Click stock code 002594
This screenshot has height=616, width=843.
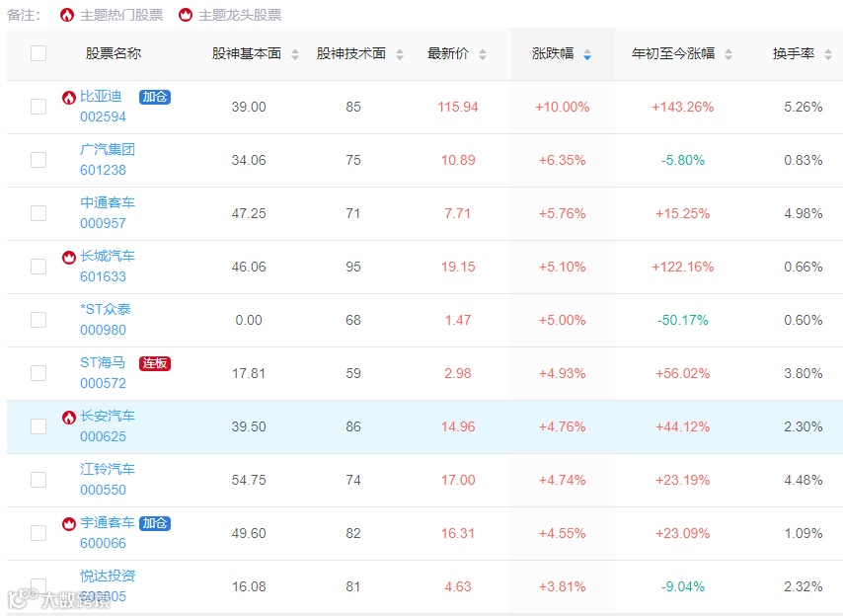click(103, 116)
